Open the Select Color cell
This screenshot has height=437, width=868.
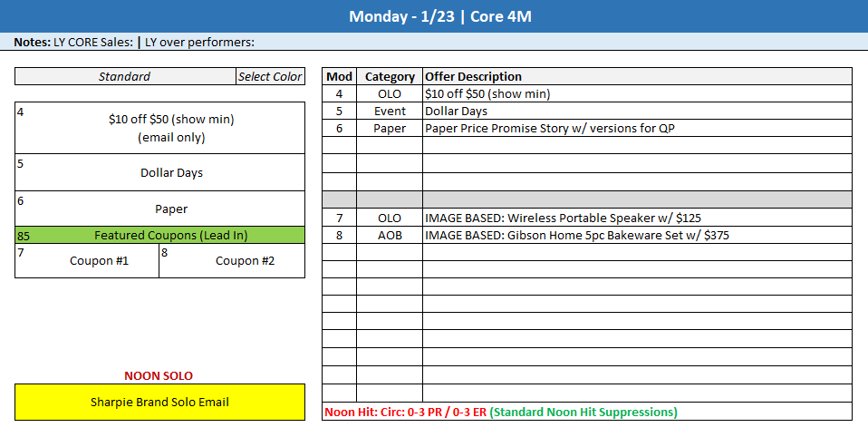point(270,76)
